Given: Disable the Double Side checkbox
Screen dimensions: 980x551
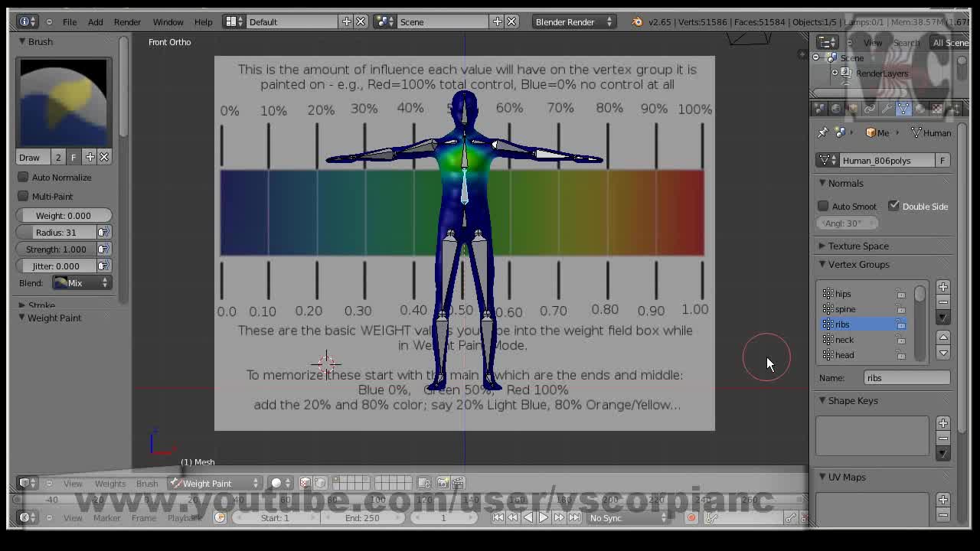Looking at the screenshot, I should point(894,206).
